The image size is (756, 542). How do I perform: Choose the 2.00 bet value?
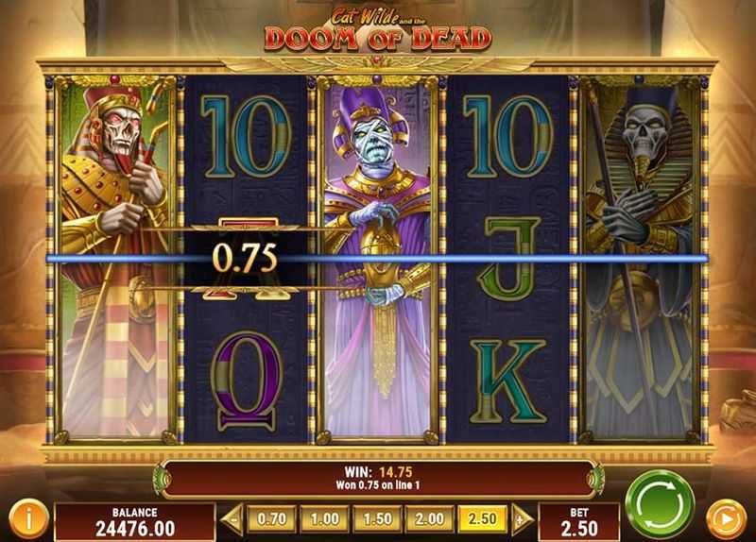tap(430, 519)
